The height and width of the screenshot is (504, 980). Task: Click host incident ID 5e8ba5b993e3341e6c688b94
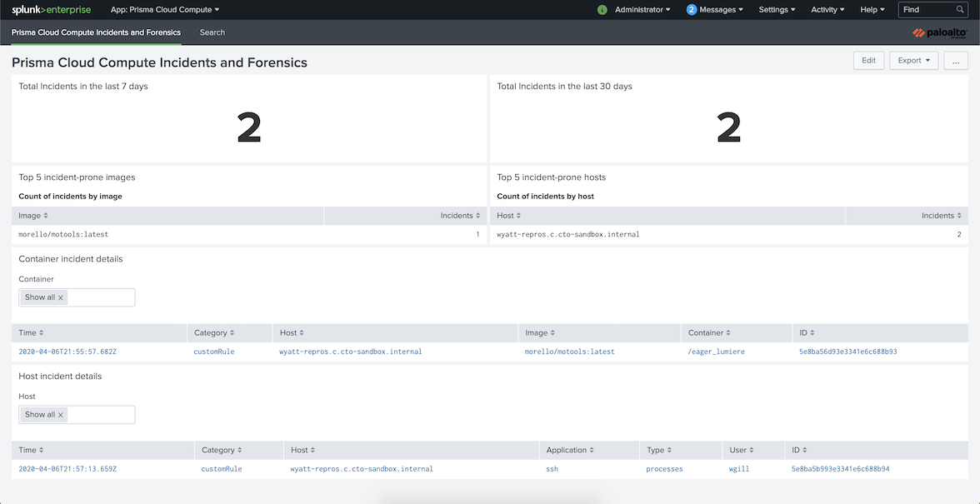pos(841,469)
